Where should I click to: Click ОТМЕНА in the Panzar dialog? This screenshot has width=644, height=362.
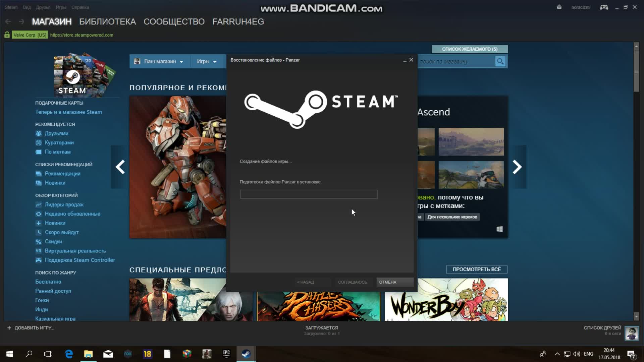coord(395,282)
